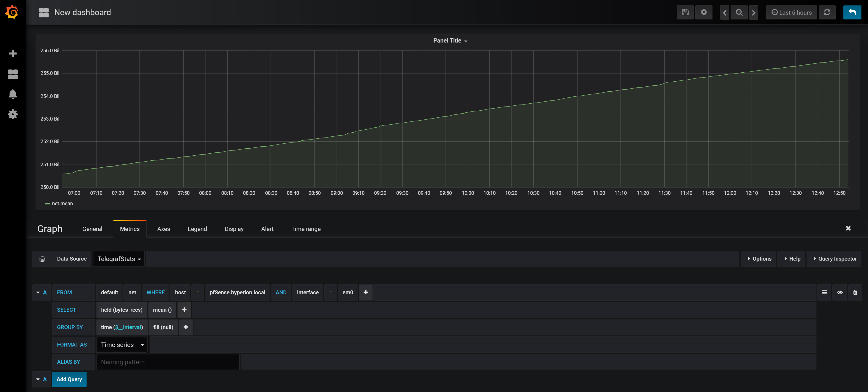Add a SELECT function with plus button
This screenshot has width=868, height=392.
pos(184,310)
